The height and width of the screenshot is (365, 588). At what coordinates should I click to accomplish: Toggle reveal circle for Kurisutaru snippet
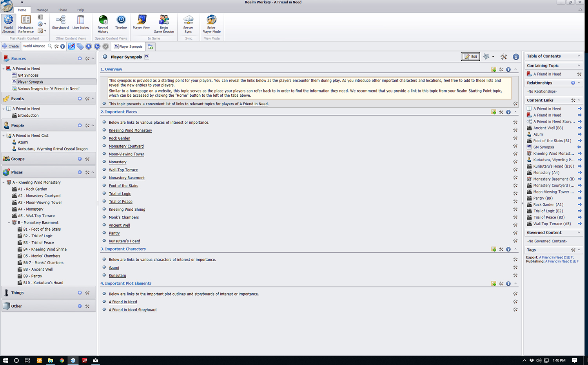point(104,275)
